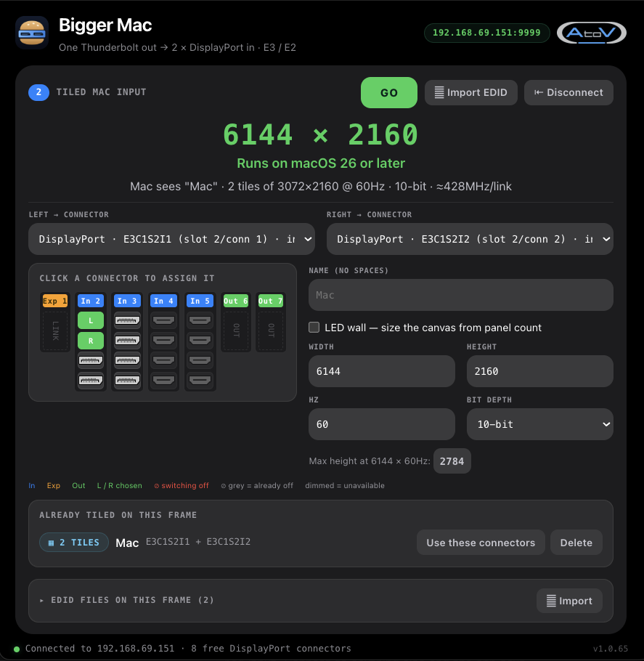Open the Right connector dropdown
The width and height of the screenshot is (644, 661).
click(x=470, y=239)
